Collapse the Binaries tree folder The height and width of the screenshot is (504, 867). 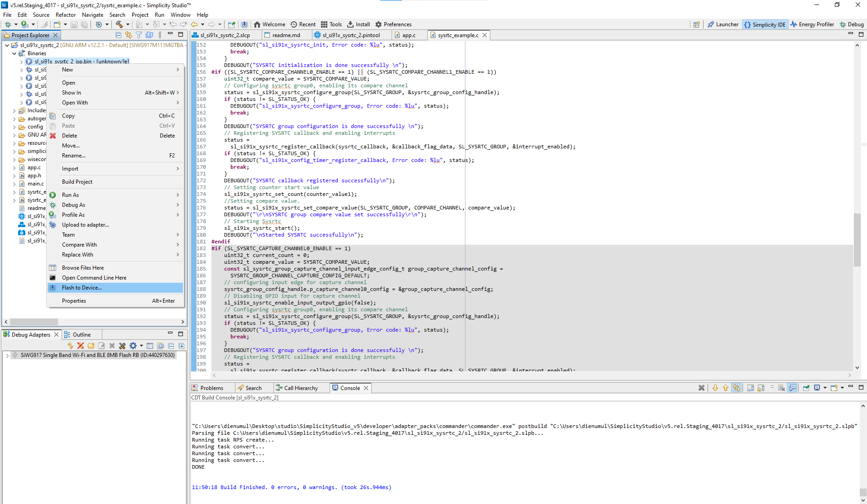pos(14,53)
